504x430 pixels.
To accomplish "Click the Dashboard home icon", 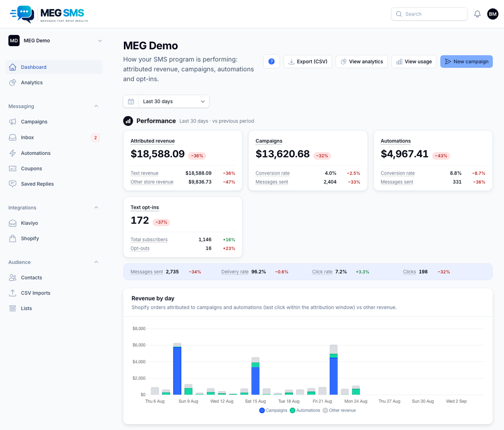I will coord(13,67).
